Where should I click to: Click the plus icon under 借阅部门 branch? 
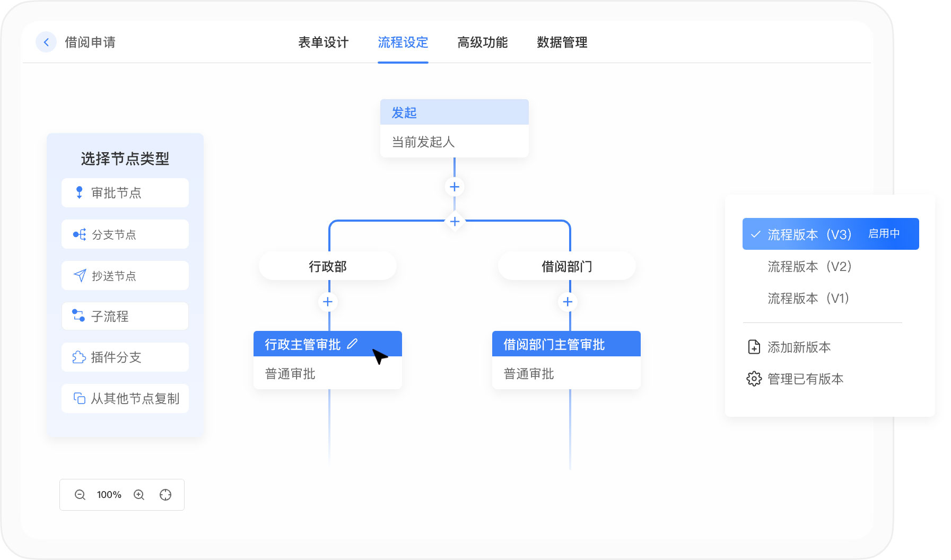[568, 302]
